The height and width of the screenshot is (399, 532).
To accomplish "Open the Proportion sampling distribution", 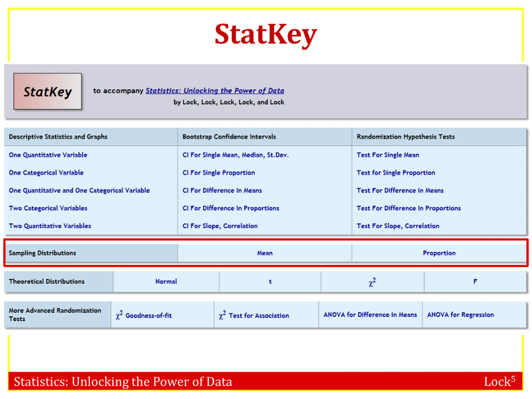I will 439,253.
